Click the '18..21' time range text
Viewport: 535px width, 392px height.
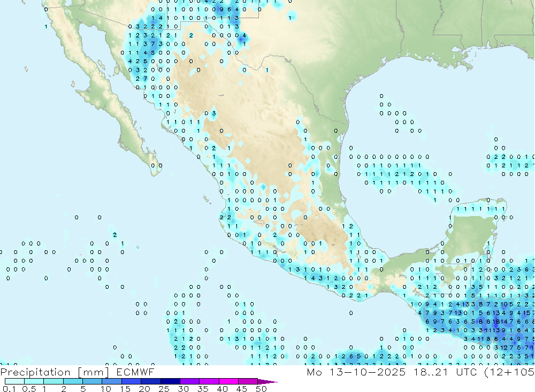tap(431, 372)
